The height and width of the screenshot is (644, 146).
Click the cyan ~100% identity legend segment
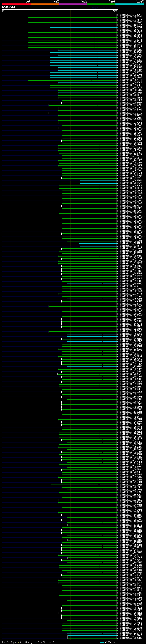pyautogui.click(x=130, y=4)
